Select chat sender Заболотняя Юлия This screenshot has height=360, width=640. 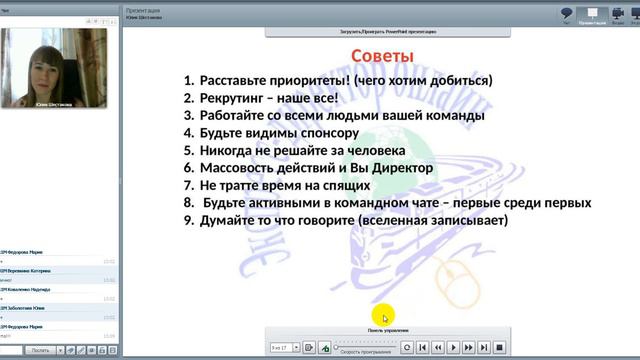(23, 308)
